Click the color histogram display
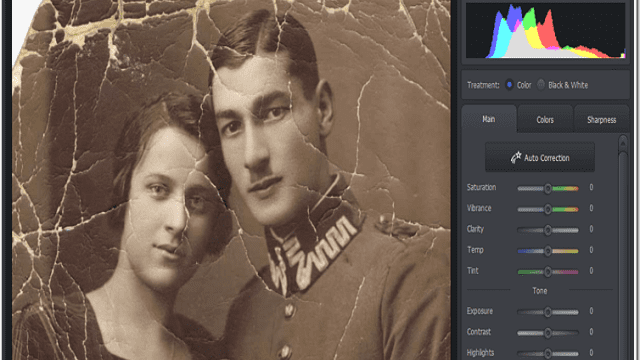Screen dimensions: 640x360 click(x=545, y=31)
